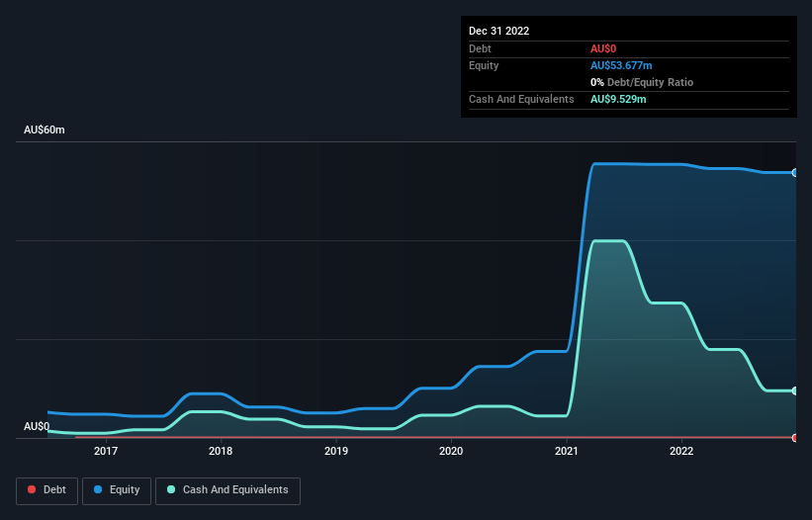Click the red Debt legend dot
Screen dimensions: 812x520
click(32, 489)
